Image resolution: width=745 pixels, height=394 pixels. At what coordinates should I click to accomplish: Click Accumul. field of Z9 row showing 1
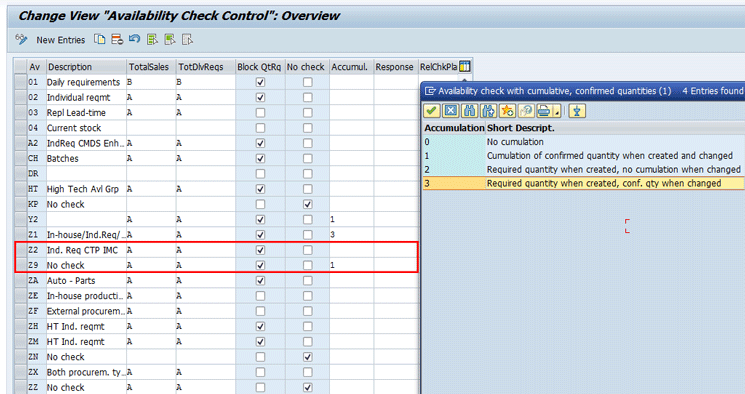tap(351, 265)
